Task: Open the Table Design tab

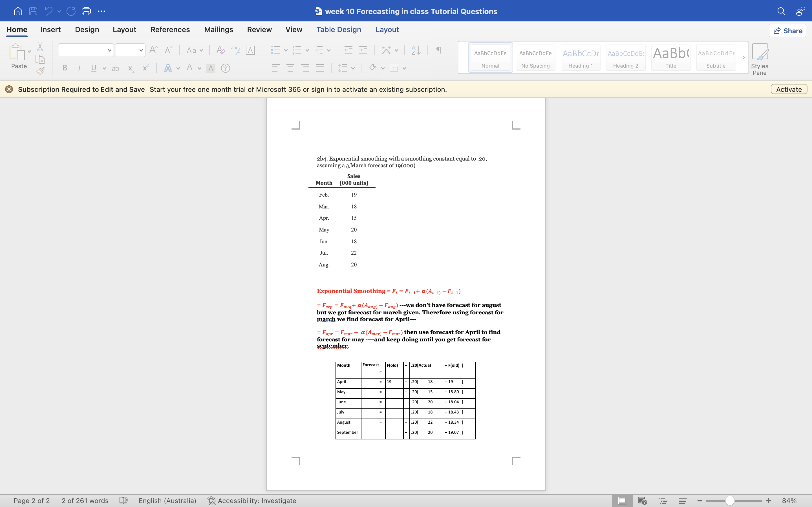Action: coord(339,30)
